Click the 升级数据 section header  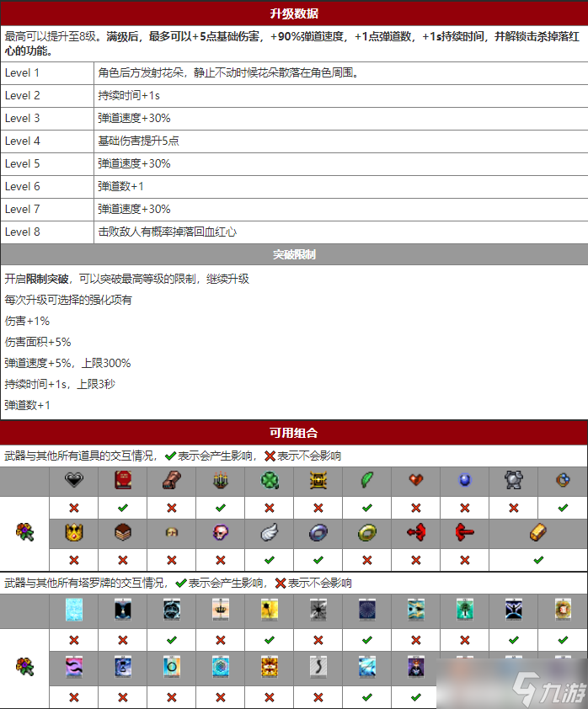[x=294, y=13]
